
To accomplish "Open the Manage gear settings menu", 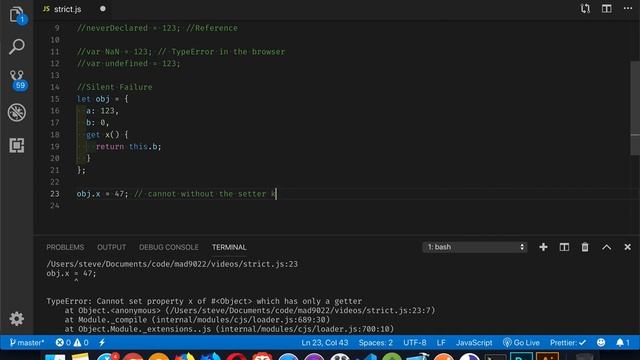I will pyautogui.click(x=17, y=318).
